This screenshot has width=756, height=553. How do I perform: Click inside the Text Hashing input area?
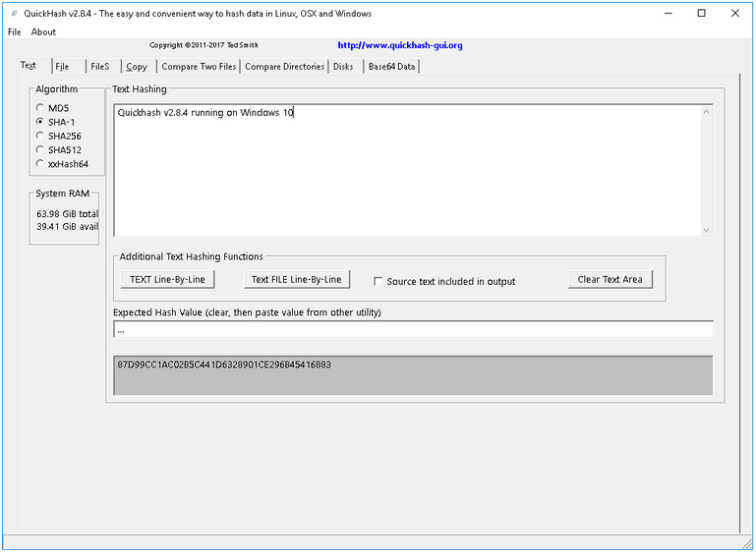coord(408,170)
